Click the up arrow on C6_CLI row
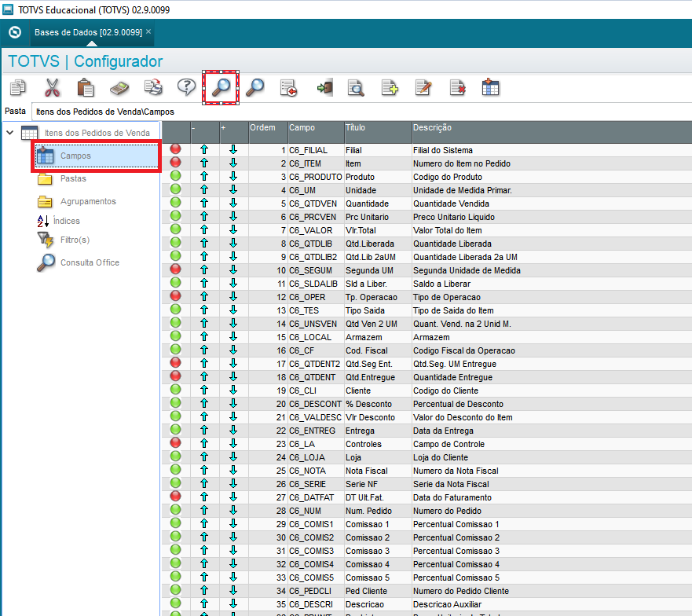This screenshot has height=616, width=692. [204, 390]
